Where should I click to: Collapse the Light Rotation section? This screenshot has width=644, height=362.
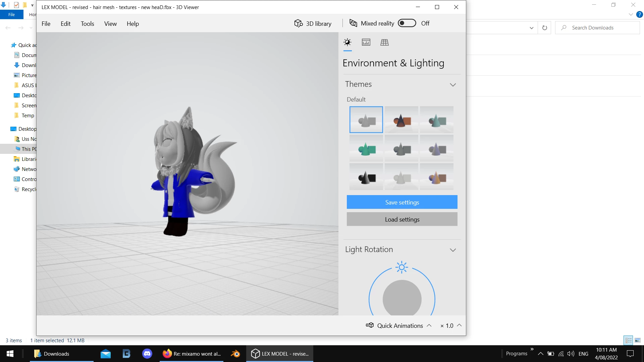452,250
